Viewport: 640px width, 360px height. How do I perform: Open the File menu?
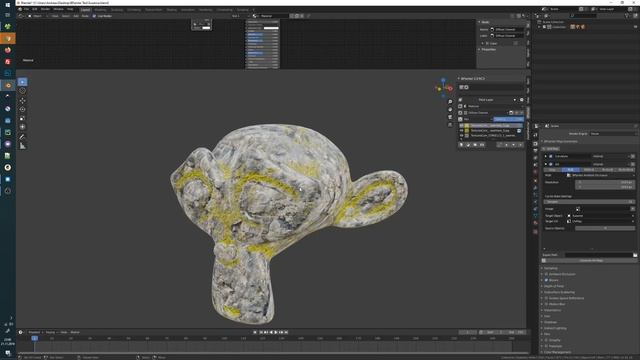coord(27,9)
